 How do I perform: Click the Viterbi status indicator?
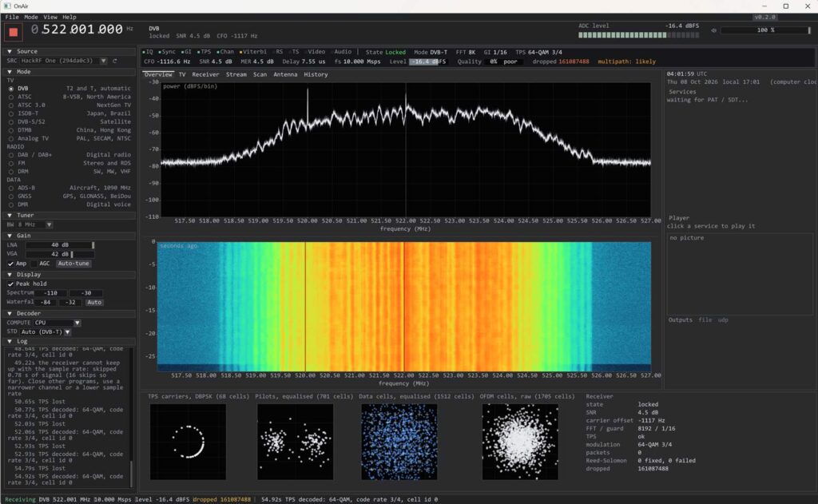pyautogui.click(x=253, y=52)
